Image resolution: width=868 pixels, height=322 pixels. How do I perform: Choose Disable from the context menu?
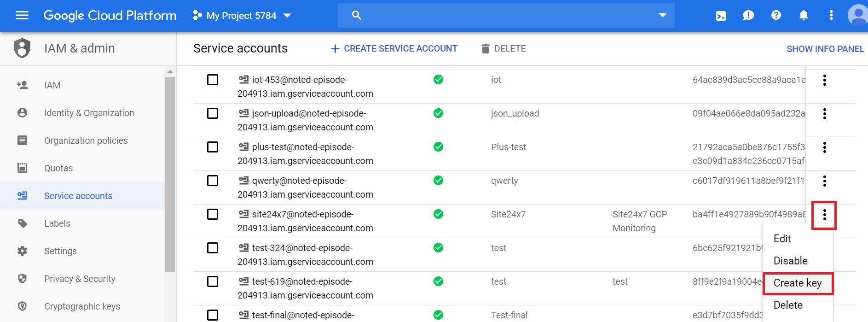[791, 261]
